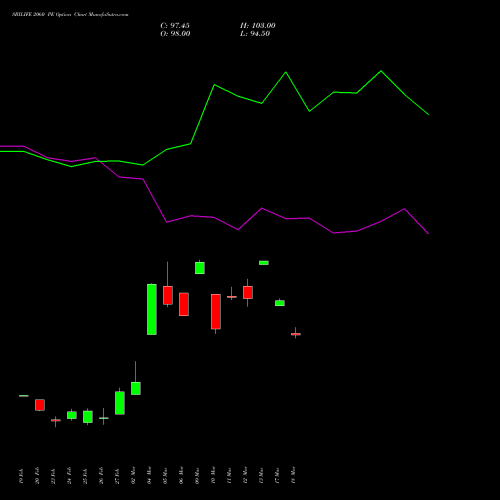The image size is (500, 500).
Task: Click the green candle above 09 Mar
Action: 200,268
